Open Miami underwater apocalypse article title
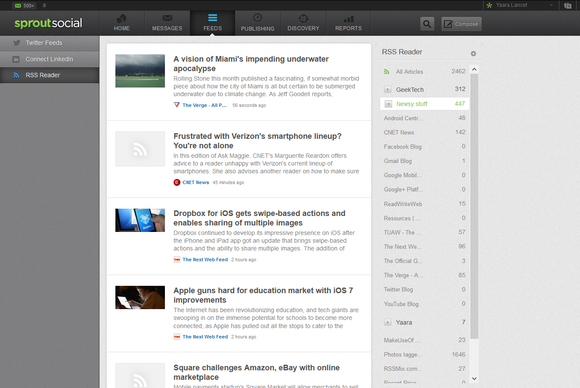This screenshot has height=388, width=580. 251,64
